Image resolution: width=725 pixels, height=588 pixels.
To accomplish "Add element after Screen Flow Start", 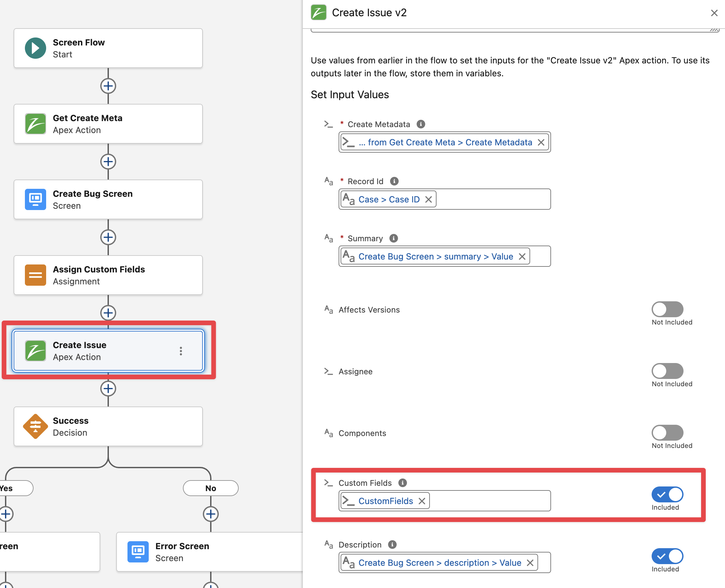I will point(108,86).
